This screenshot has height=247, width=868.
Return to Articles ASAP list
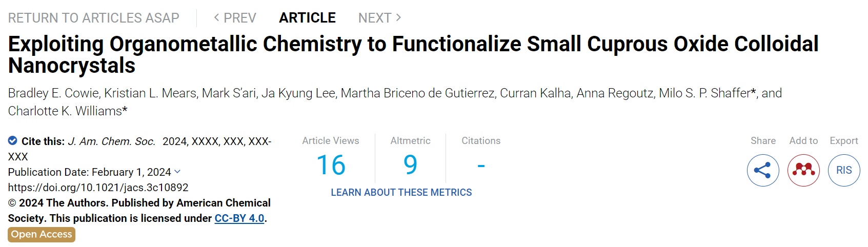coord(94,18)
